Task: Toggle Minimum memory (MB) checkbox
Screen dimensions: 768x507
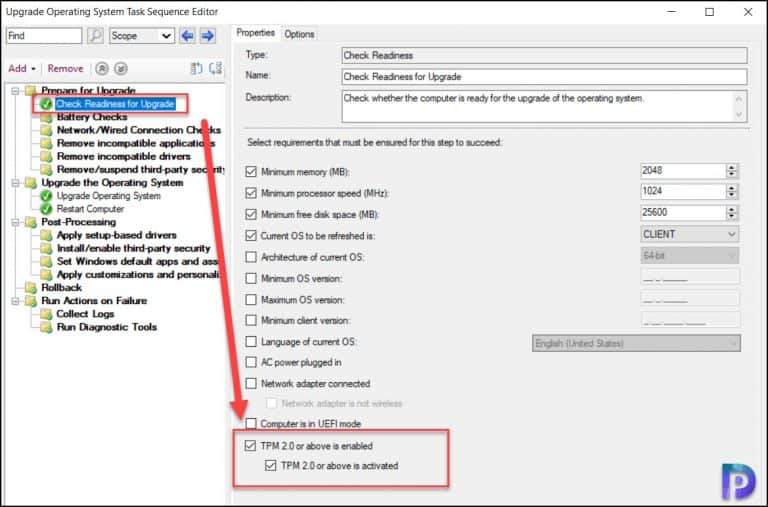Action: tap(251, 172)
